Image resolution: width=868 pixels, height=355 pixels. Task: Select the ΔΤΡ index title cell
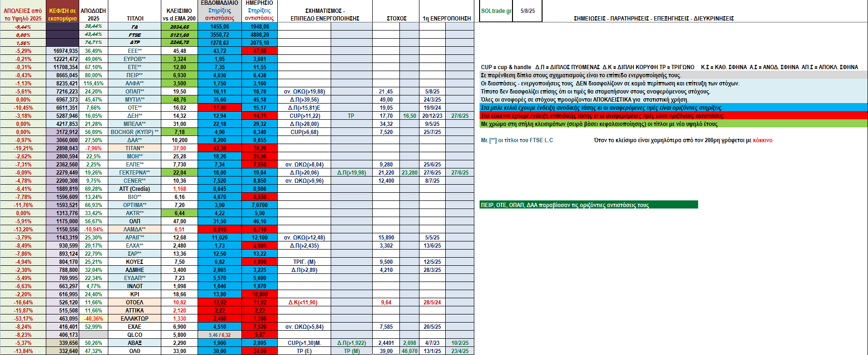(x=135, y=43)
